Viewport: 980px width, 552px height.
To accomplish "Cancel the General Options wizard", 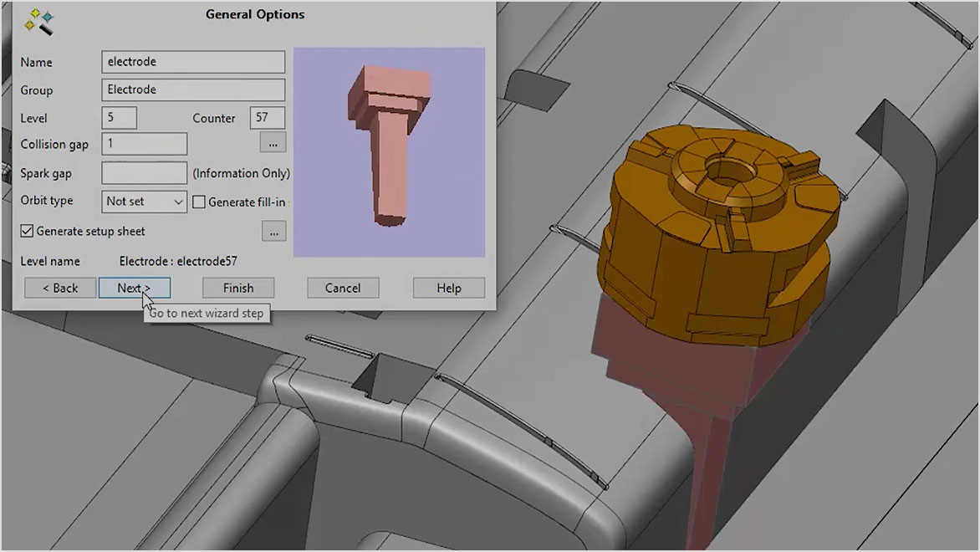I will point(343,289).
